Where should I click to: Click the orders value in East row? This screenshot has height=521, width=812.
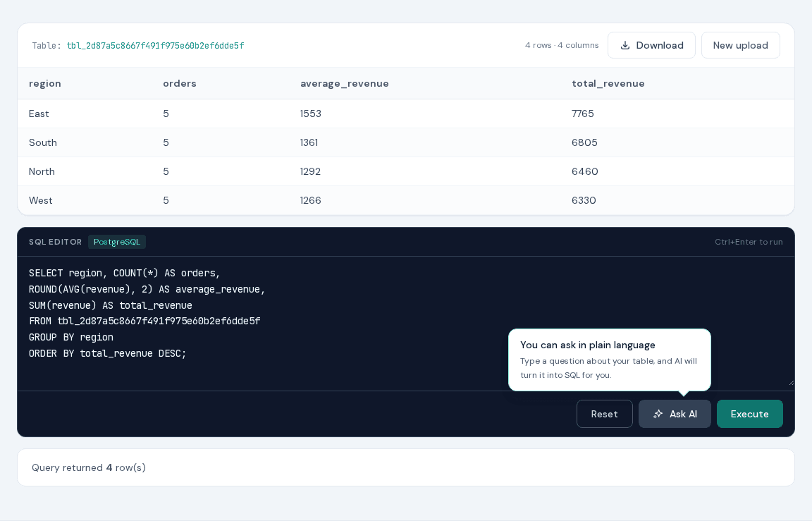(x=166, y=114)
